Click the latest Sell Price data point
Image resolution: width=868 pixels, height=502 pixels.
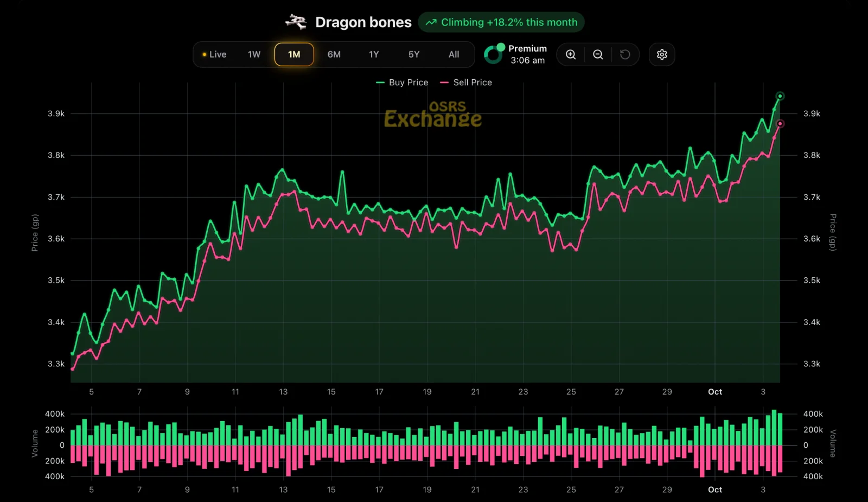point(780,124)
